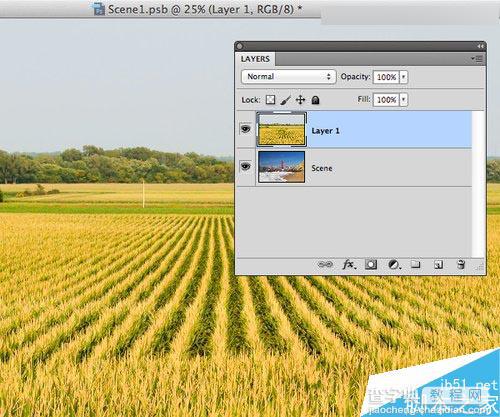Create a new layer group

pyautogui.click(x=415, y=265)
